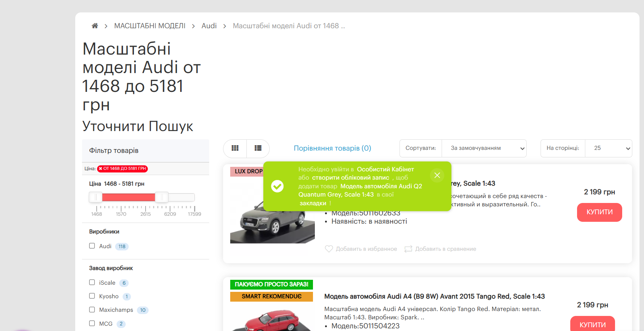Click the right price slider handle
The height and width of the screenshot is (331, 644).
162,197
